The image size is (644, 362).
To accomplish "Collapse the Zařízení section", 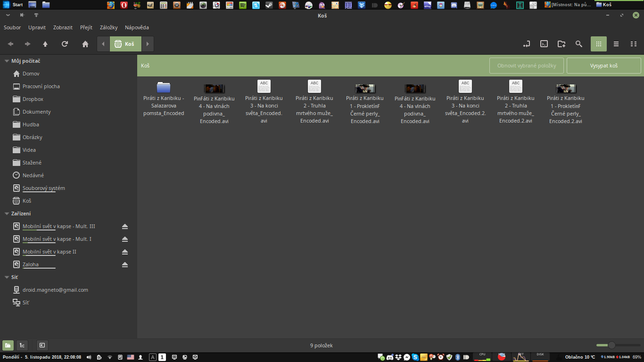I will [7, 214].
